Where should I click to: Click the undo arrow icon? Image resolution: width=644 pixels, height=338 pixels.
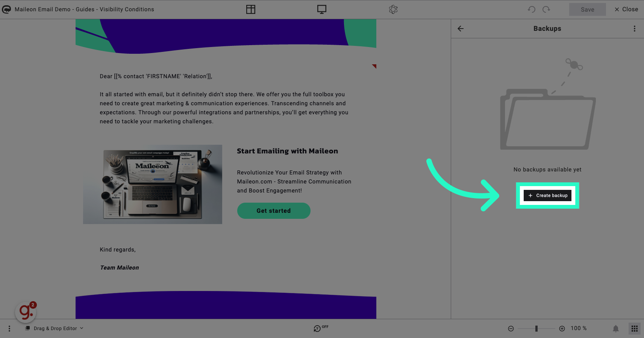(x=532, y=9)
